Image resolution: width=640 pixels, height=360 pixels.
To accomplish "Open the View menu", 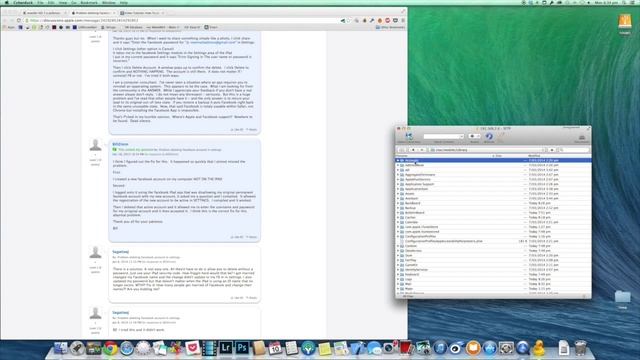I will pyautogui.click(x=63, y=2).
